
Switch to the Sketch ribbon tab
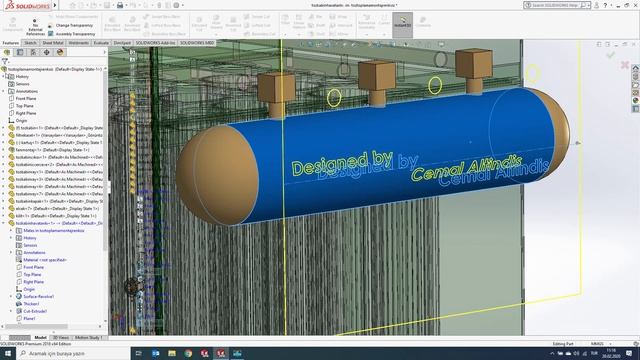click(x=30, y=42)
